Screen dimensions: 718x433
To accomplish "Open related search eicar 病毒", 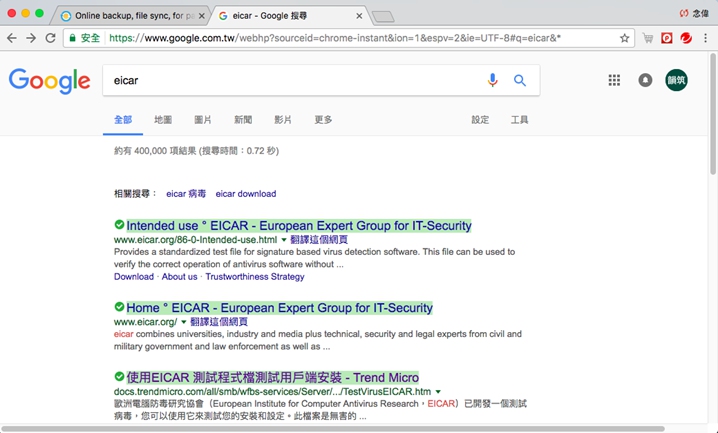I will [186, 194].
